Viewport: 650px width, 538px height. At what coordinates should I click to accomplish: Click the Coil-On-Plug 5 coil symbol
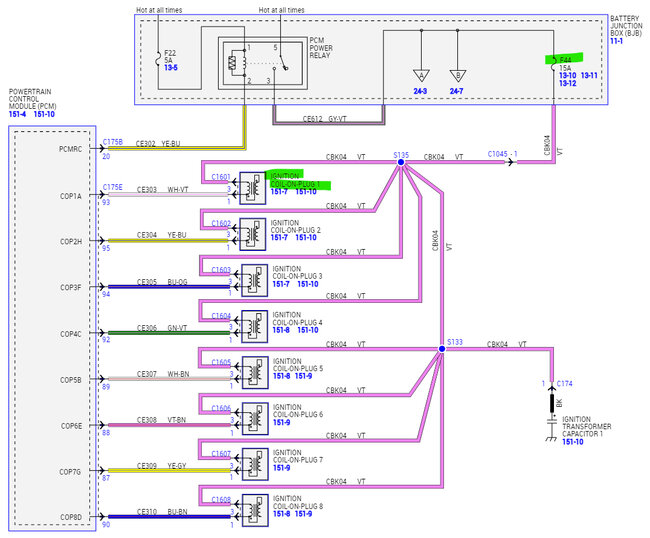pyautogui.click(x=255, y=373)
